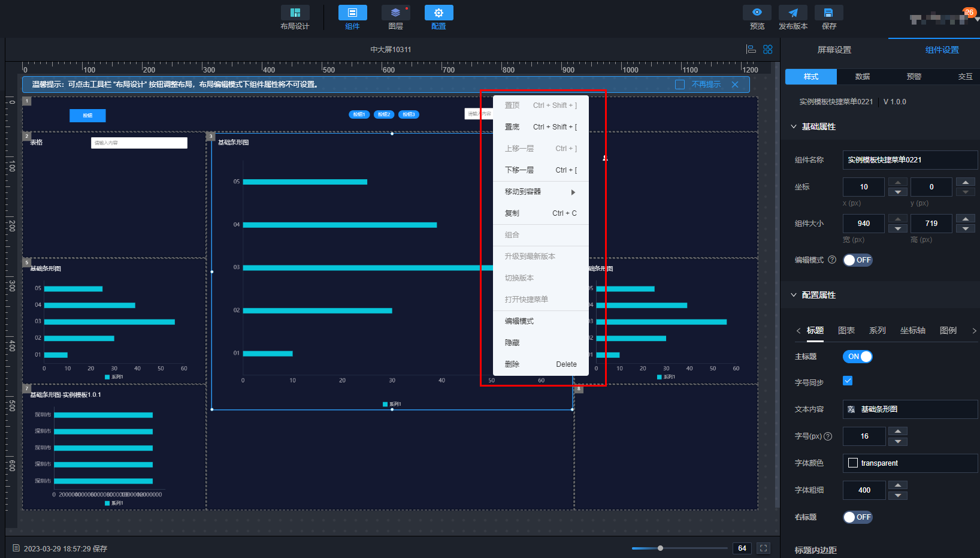Close the 温馨提示 tip banner
Viewport: 980px width, 558px height.
[x=735, y=85]
